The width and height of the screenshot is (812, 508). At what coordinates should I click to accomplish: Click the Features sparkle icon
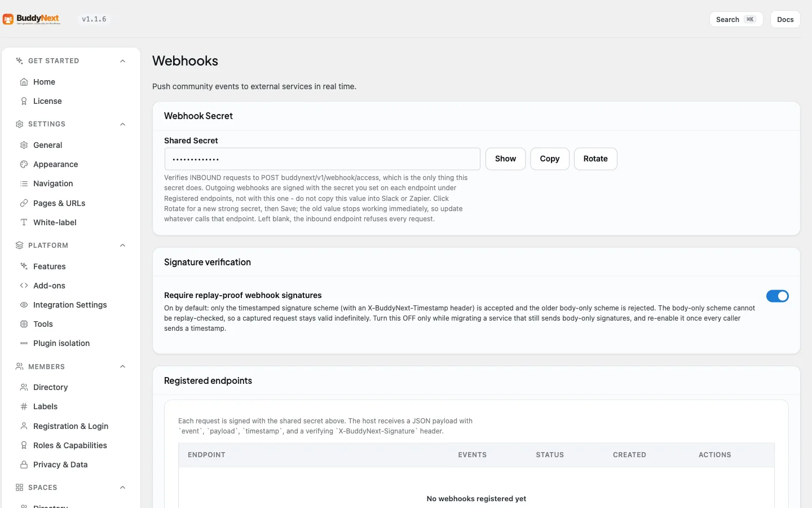pyautogui.click(x=24, y=266)
